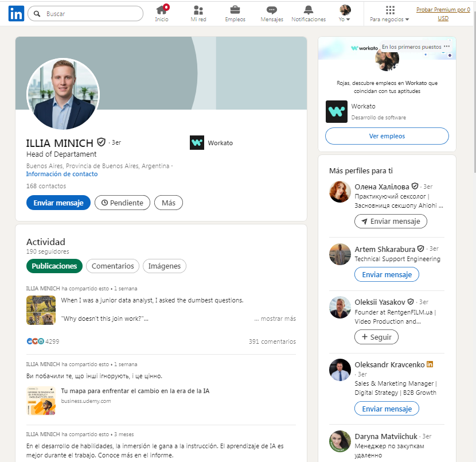Open Mi red network icon
The image size is (476, 462).
point(198,10)
